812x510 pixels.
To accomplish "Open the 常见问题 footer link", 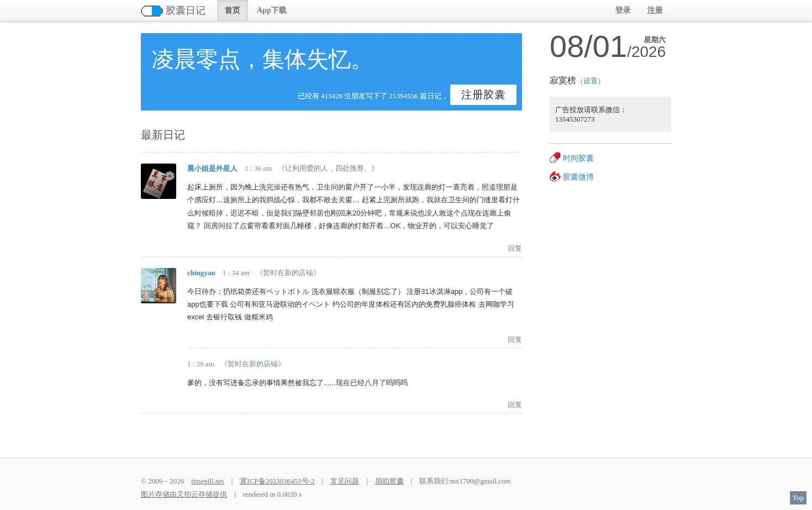I will (x=345, y=481).
